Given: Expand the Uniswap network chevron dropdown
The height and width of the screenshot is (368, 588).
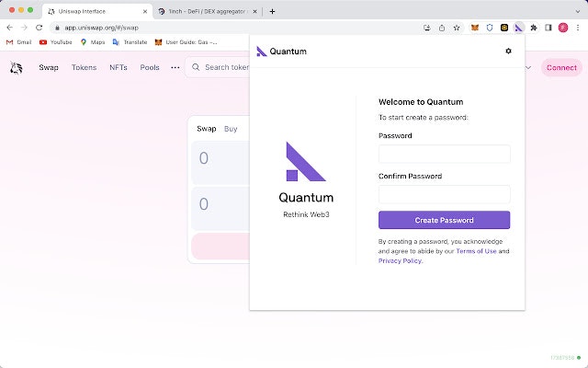Looking at the screenshot, I should click(528, 67).
